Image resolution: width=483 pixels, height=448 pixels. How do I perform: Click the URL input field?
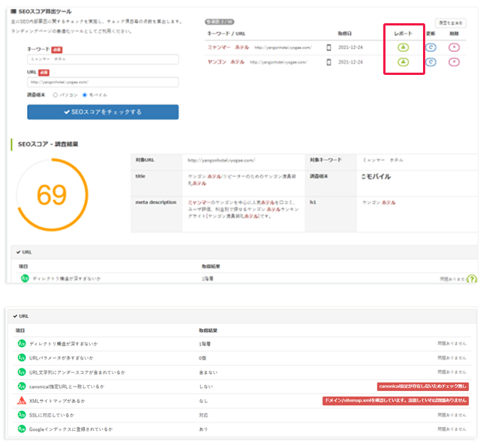tap(103, 82)
